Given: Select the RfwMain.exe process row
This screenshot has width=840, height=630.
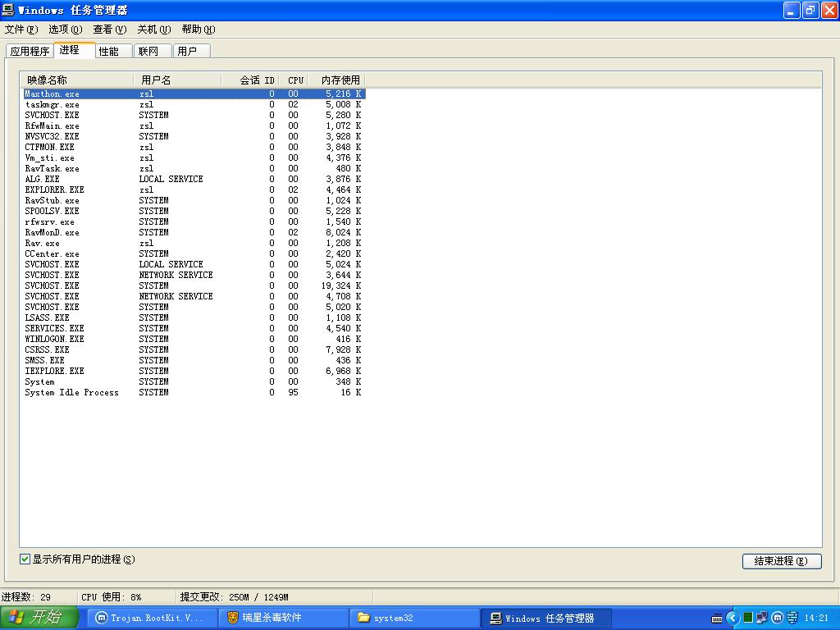Looking at the screenshot, I should point(194,126).
